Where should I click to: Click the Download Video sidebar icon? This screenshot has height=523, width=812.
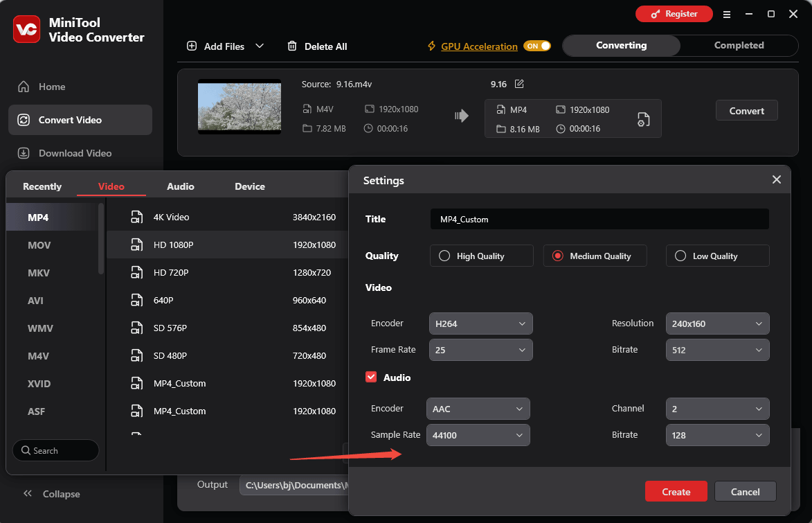24,153
